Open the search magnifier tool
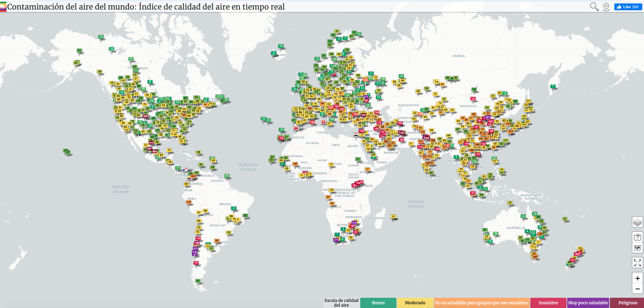The image size is (644, 308). 594,6
